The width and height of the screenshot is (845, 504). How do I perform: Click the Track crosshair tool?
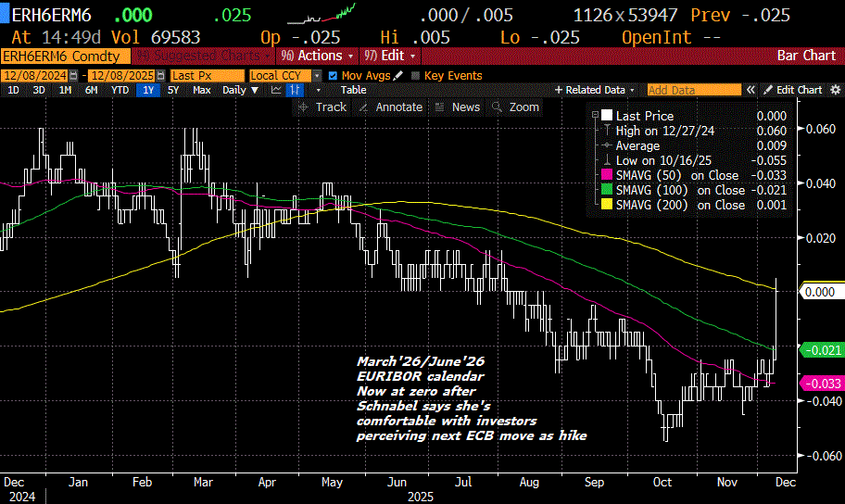point(322,107)
